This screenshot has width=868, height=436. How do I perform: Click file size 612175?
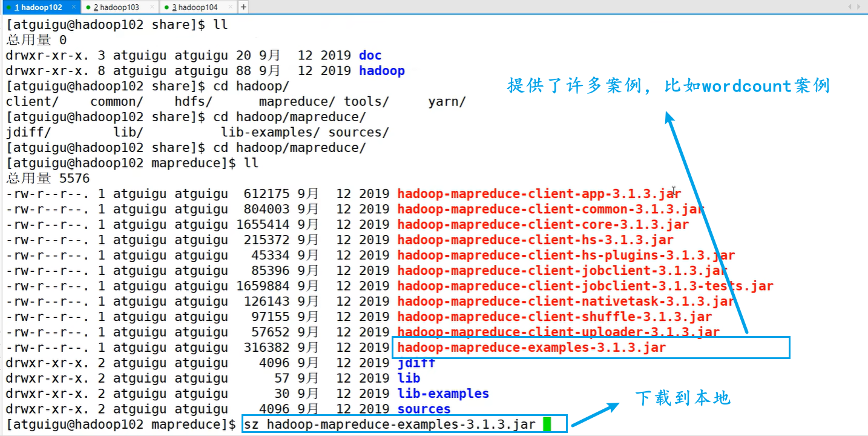tap(266, 194)
